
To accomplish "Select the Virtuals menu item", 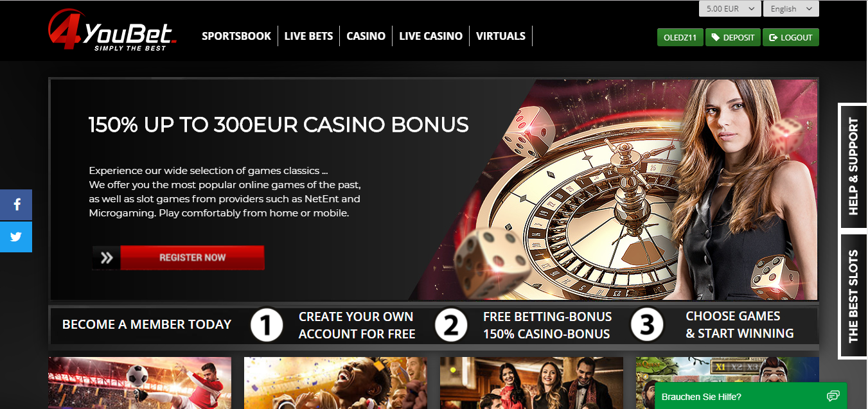I will [500, 36].
